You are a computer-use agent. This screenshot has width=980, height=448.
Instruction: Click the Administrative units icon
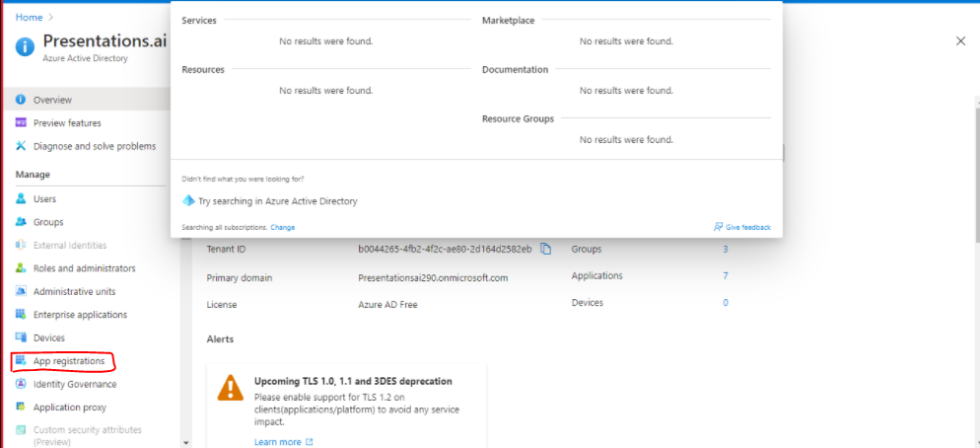(21, 291)
